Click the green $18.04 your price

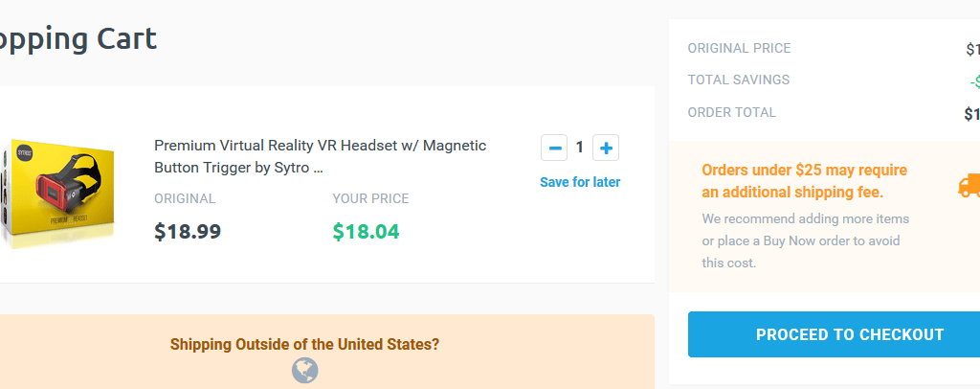click(366, 231)
